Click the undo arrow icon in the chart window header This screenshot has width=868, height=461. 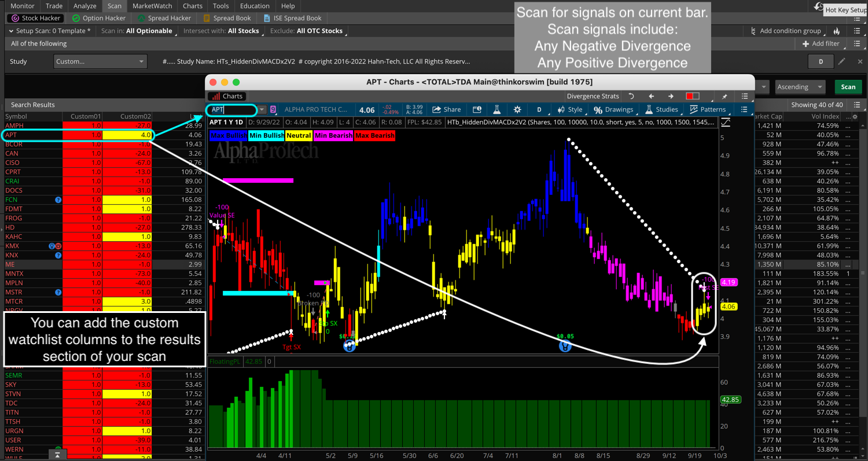[631, 96]
